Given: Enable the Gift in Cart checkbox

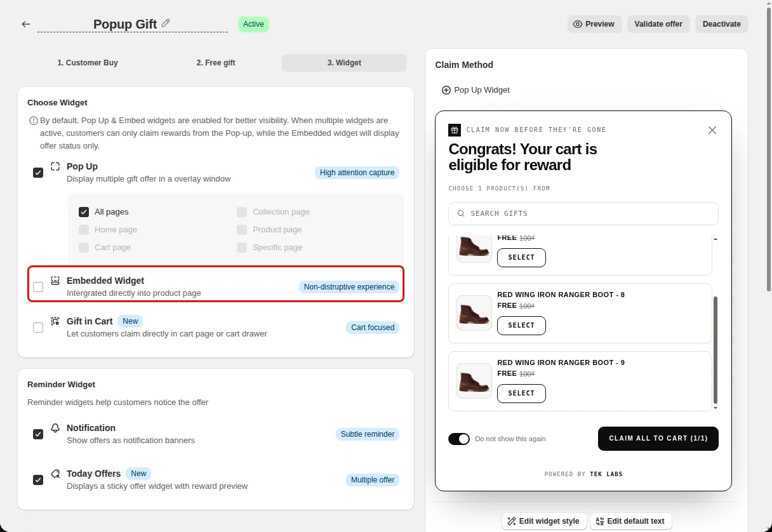Looking at the screenshot, I should click(38, 328).
